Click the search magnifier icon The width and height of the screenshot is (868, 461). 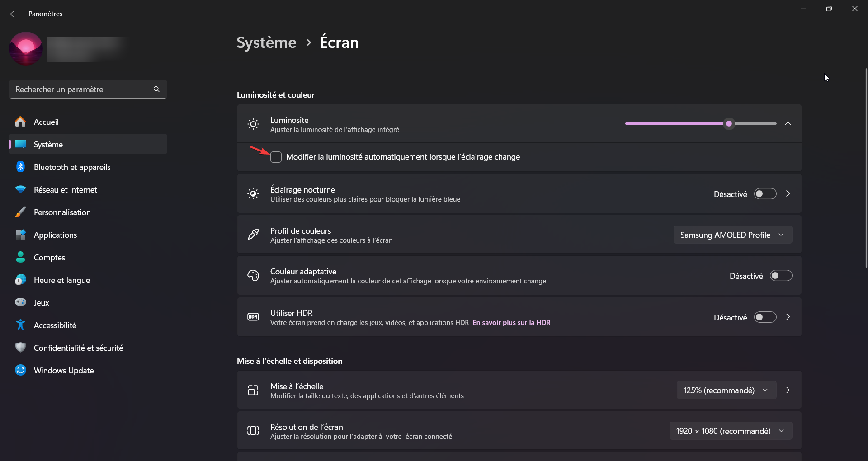click(156, 89)
